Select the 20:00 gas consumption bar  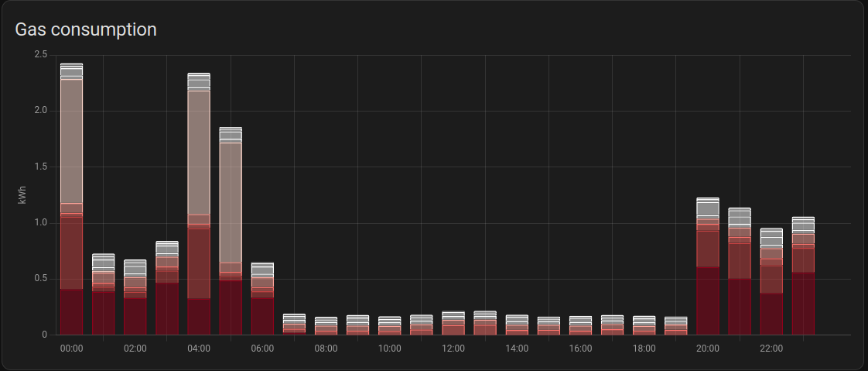[x=708, y=266]
